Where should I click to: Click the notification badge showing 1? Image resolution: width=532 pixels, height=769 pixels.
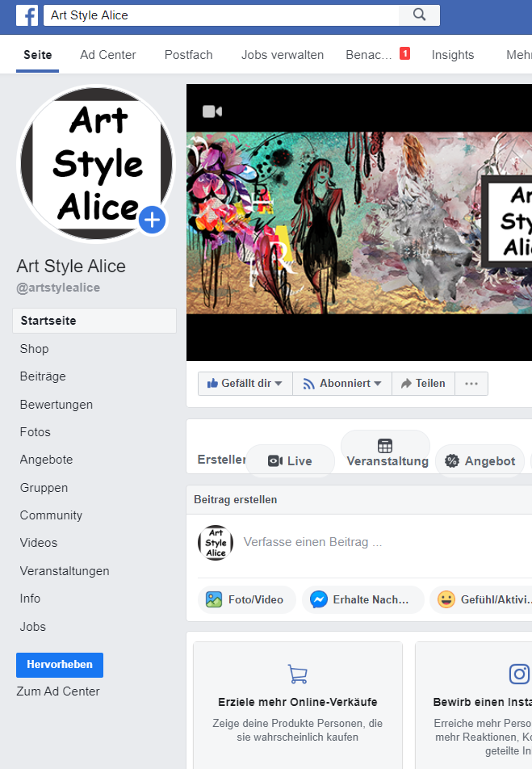pos(404,53)
